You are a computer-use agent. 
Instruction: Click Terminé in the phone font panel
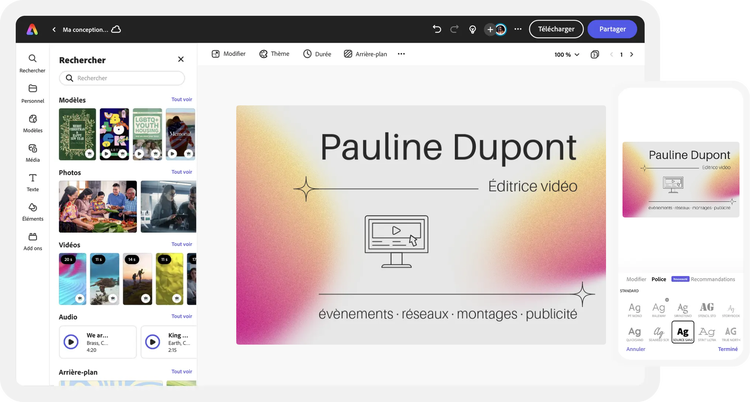[x=728, y=349]
